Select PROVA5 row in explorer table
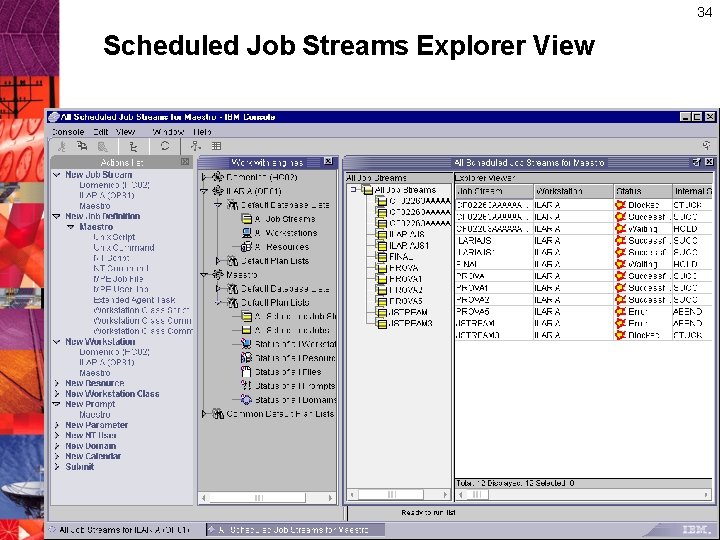 coord(584,311)
